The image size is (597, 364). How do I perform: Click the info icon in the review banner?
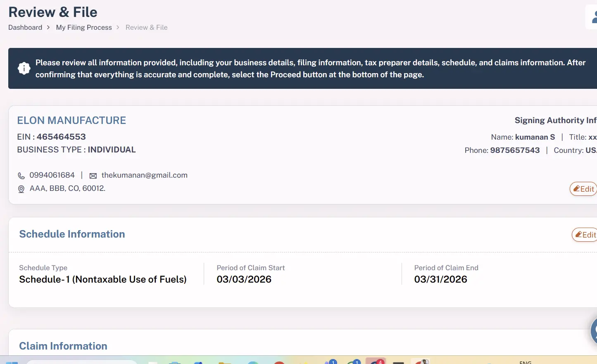pyautogui.click(x=24, y=69)
